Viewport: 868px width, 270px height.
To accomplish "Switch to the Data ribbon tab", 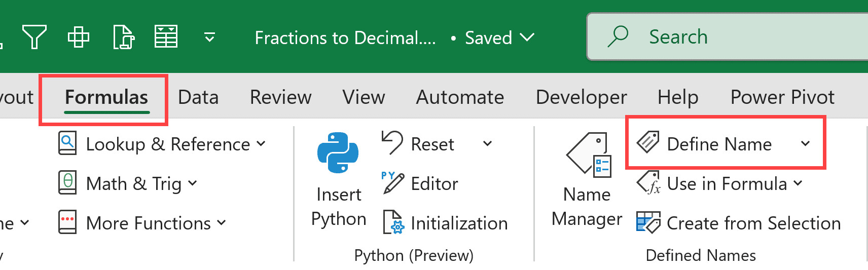I will [198, 97].
